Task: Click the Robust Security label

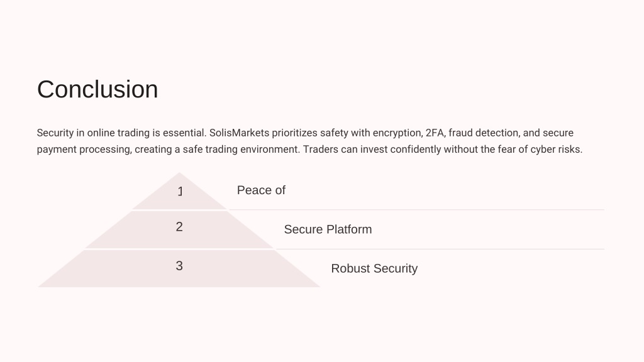Action: [374, 268]
